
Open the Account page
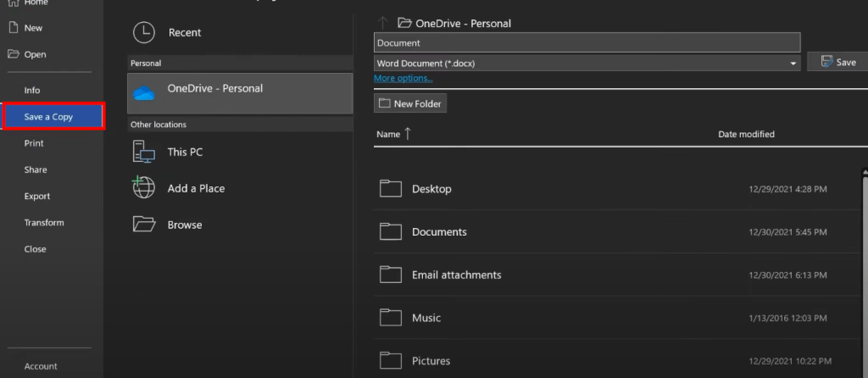[x=41, y=366]
